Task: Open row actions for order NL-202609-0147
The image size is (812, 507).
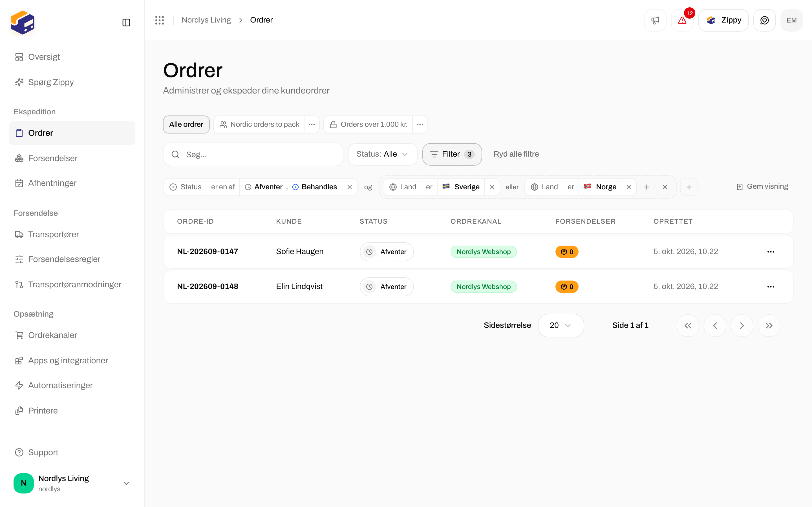Action: coord(771,252)
